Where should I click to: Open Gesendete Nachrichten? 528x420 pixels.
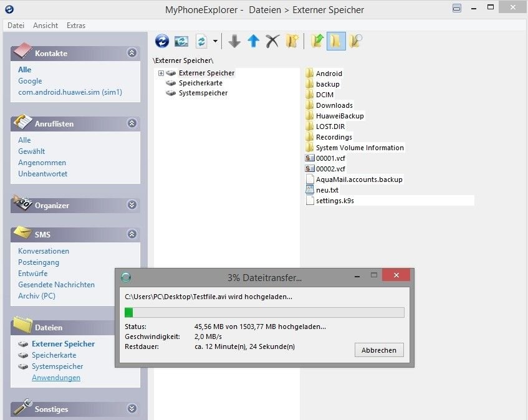(x=56, y=285)
